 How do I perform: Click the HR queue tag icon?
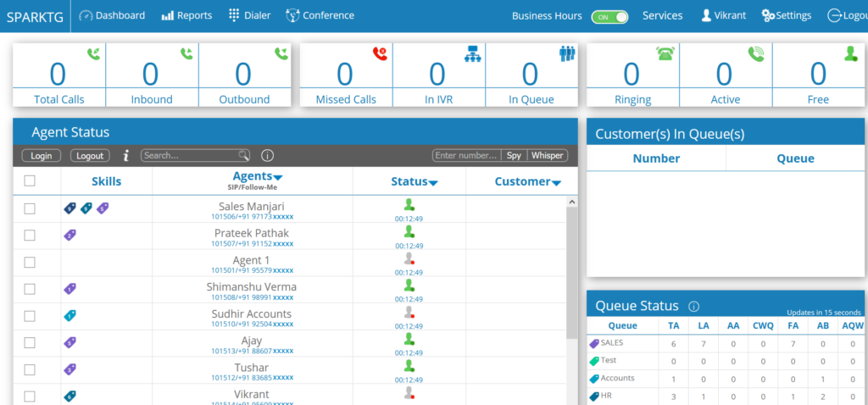[594, 397]
